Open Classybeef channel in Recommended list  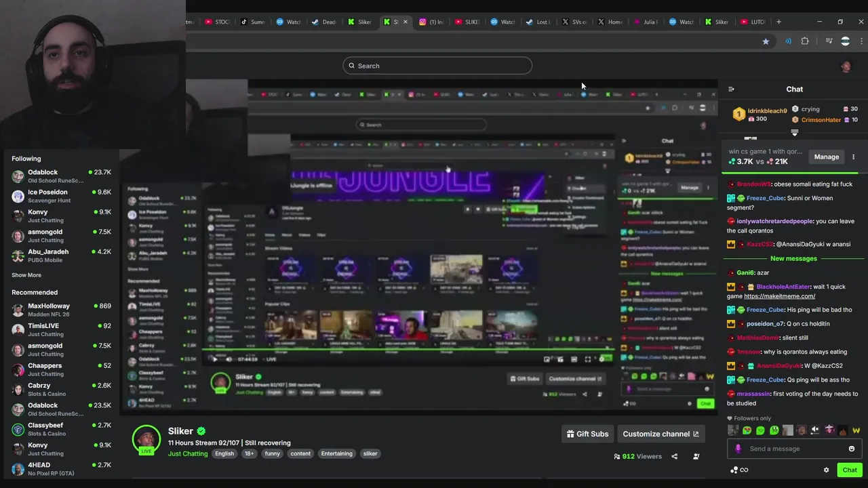[x=61, y=429]
